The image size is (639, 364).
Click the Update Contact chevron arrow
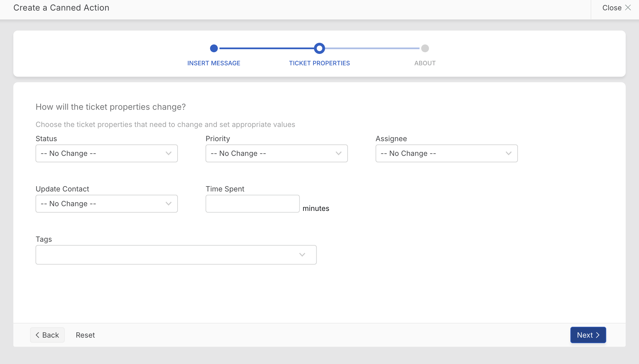[x=168, y=204]
